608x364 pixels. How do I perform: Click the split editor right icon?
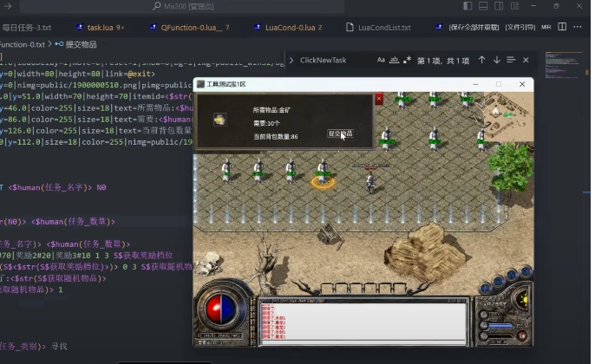pyautogui.click(x=562, y=28)
